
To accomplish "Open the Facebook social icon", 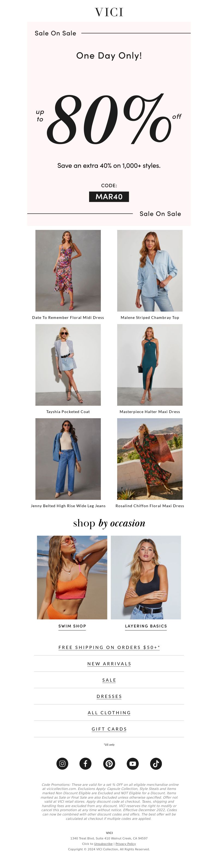I will tap(85, 764).
